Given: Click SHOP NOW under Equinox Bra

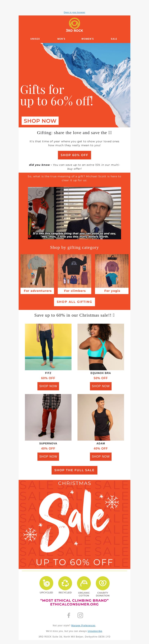Looking at the screenshot, I should coord(101,386).
